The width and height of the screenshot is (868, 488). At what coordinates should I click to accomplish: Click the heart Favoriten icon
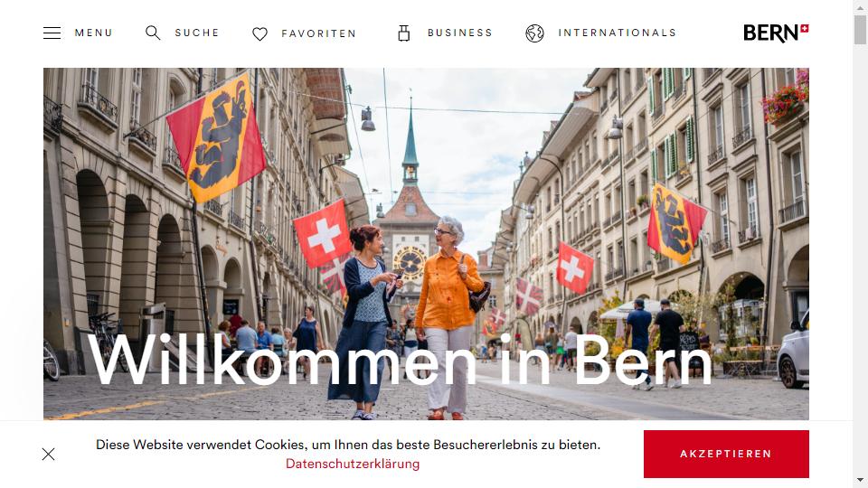(x=259, y=33)
